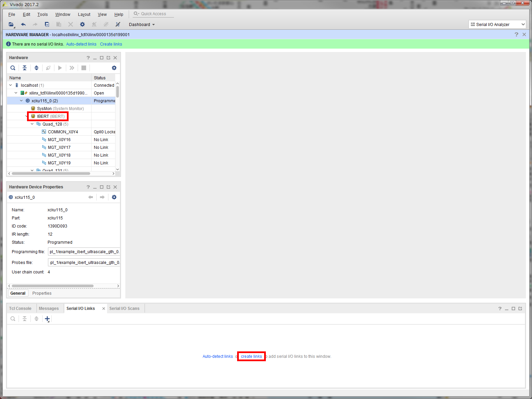Viewport: 532px width, 399px height.
Task: Click the Undo arrow in the toolbar
Action: coord(23,24)
